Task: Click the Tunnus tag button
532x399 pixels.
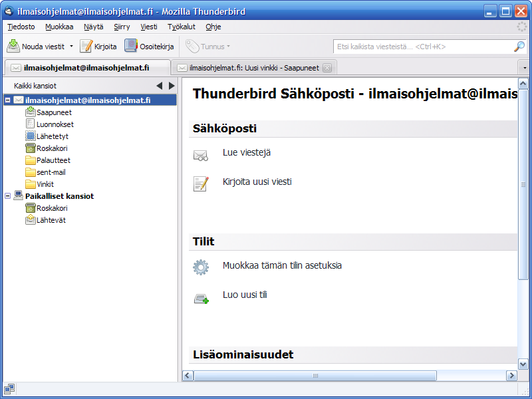Action: click(x=208, y=47)
